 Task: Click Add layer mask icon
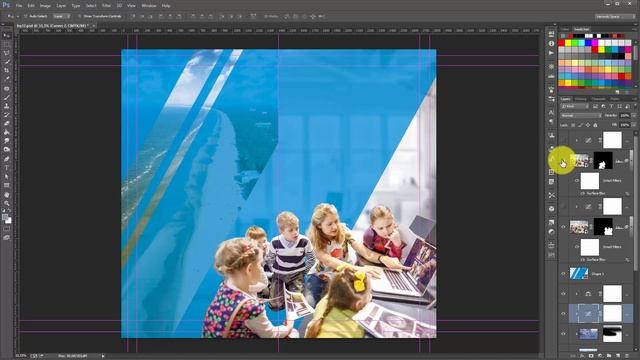[591, 356]
